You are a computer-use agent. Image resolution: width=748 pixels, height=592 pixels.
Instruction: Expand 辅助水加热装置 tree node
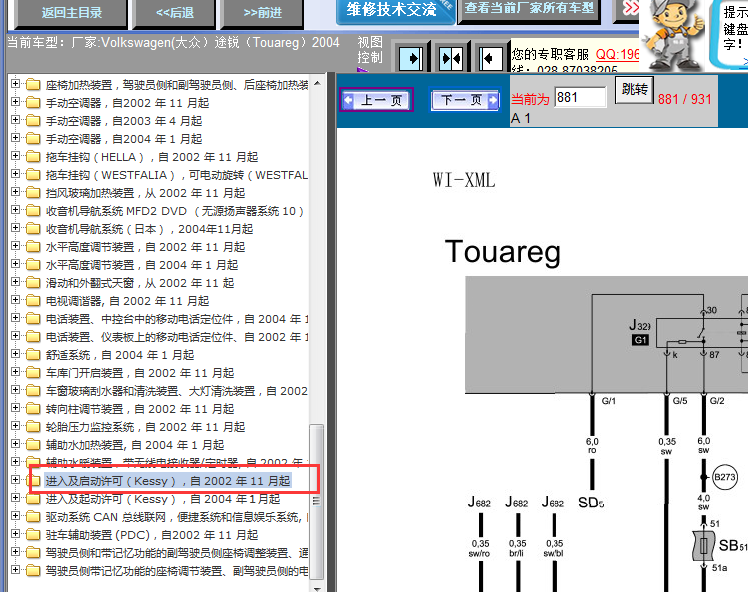point(15,444)
